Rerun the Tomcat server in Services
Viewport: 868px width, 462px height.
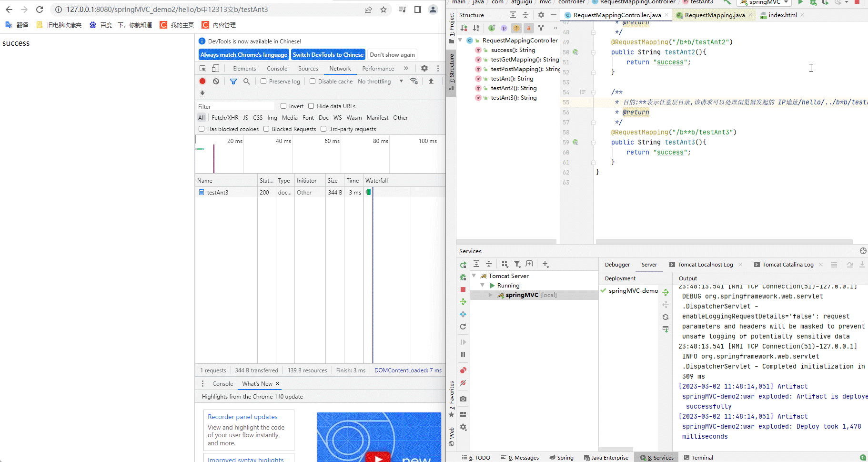click(463, 265)
